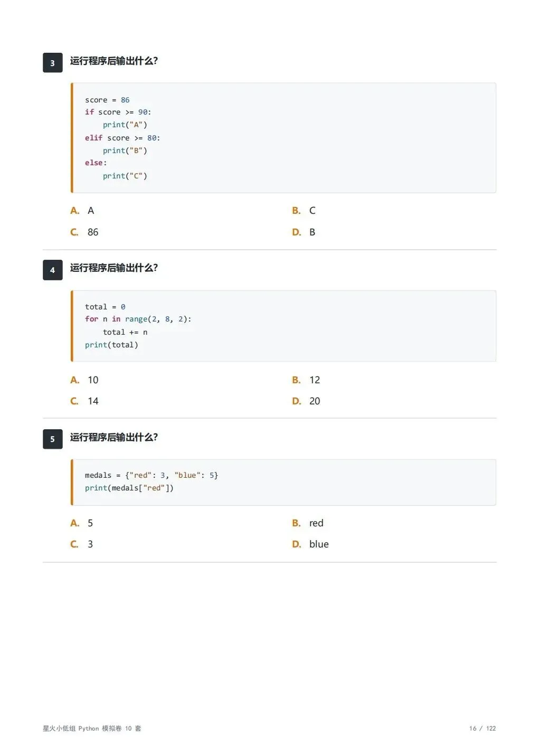The image size is (539, 756).
Task: Select option B 'C' in question 3
Action: point(304,211)
